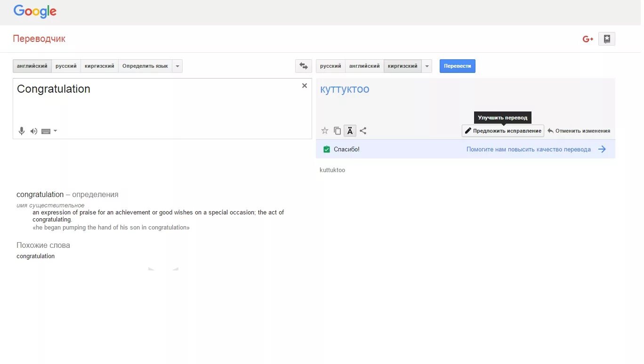Screen dimensions: 644x364
Task: Click the congratulation – определения heading
Action: pos(67,194)
